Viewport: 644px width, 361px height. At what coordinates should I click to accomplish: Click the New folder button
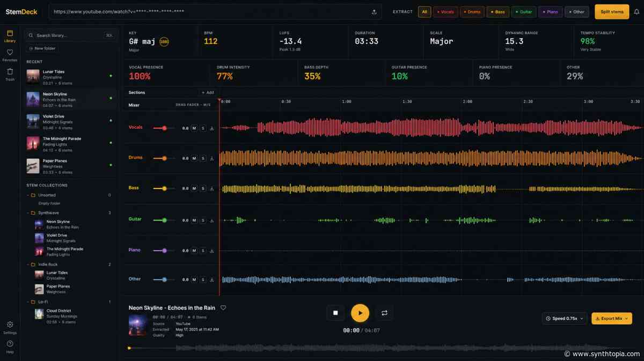42,48
